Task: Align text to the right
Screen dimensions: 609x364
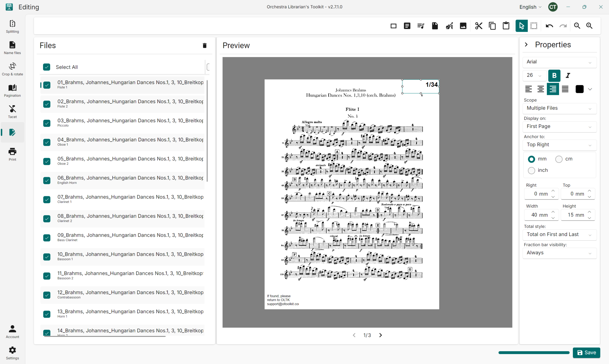Action: point(553,89)
